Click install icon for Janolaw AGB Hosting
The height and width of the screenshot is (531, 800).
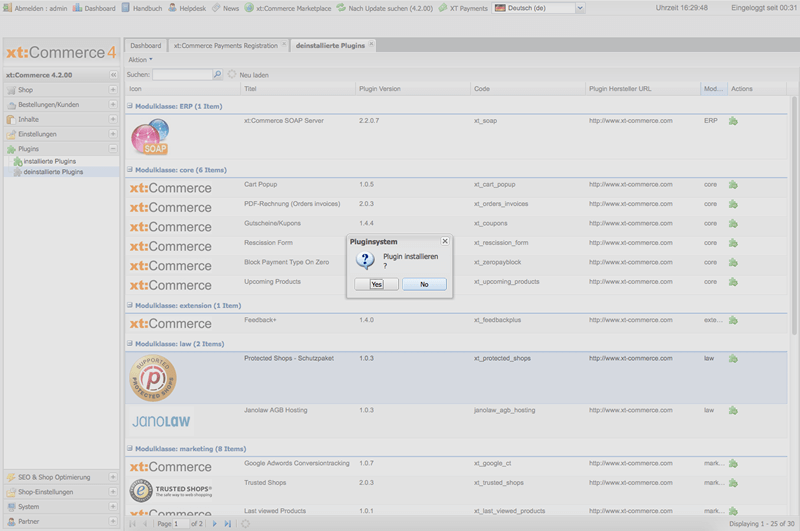(733, 410)
